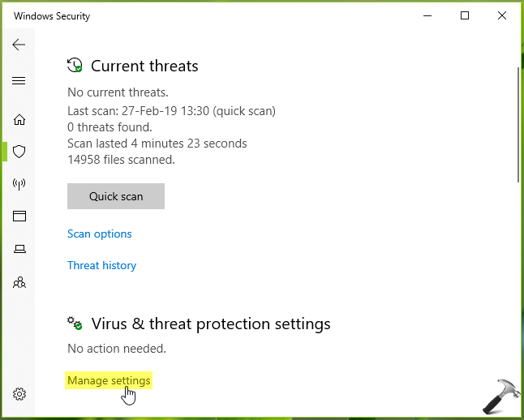Go back using the back arrow
The width and height of the screenshot is (524, 420).
(19, 45)
